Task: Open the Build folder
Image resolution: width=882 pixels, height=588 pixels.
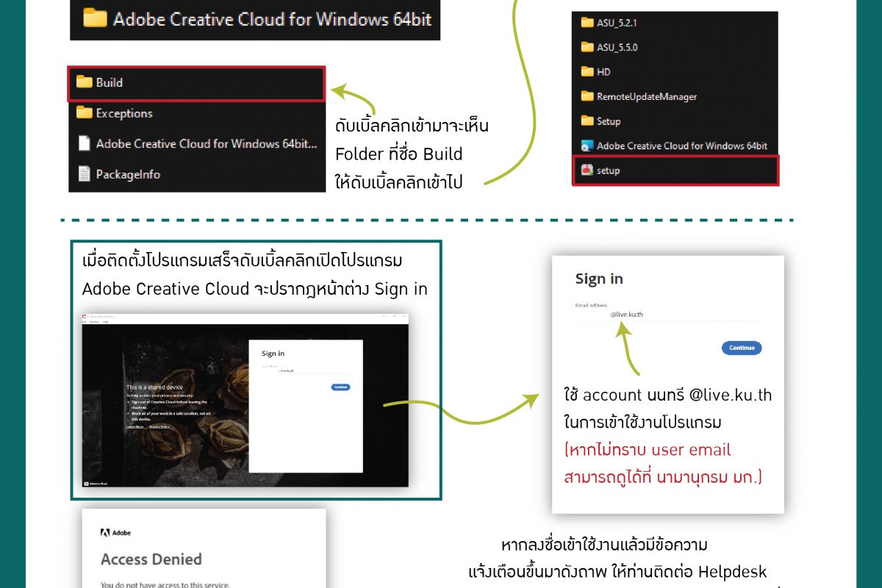Action: pos(196,82)
